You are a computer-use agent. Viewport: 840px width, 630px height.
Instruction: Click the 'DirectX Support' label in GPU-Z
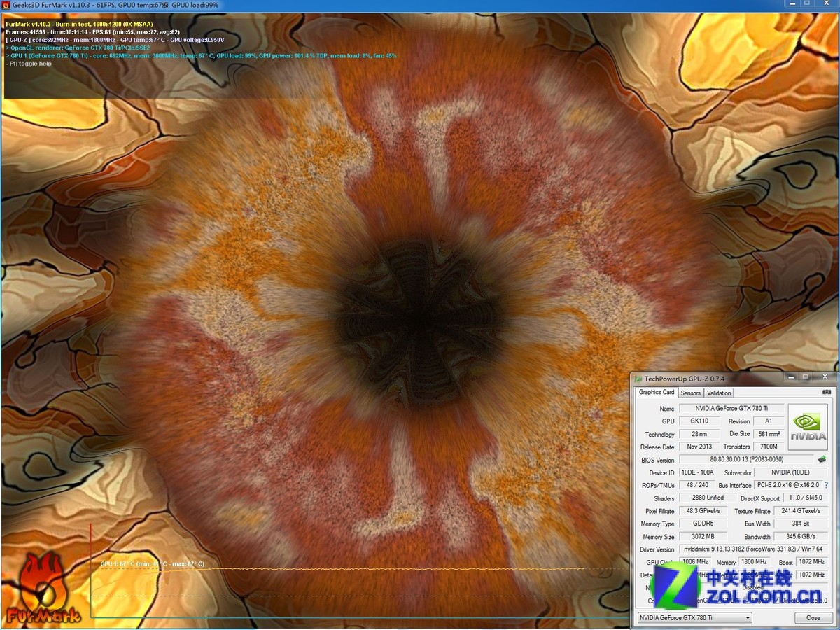760,499
